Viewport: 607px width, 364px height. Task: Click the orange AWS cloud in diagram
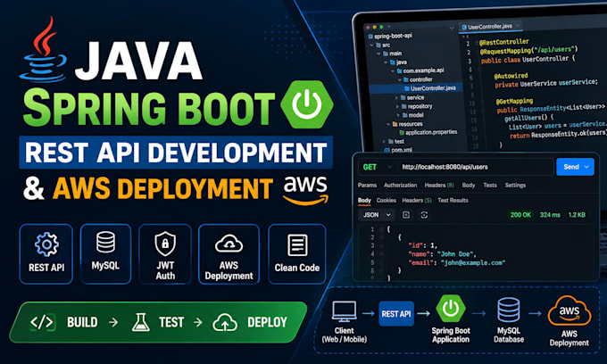570,311
